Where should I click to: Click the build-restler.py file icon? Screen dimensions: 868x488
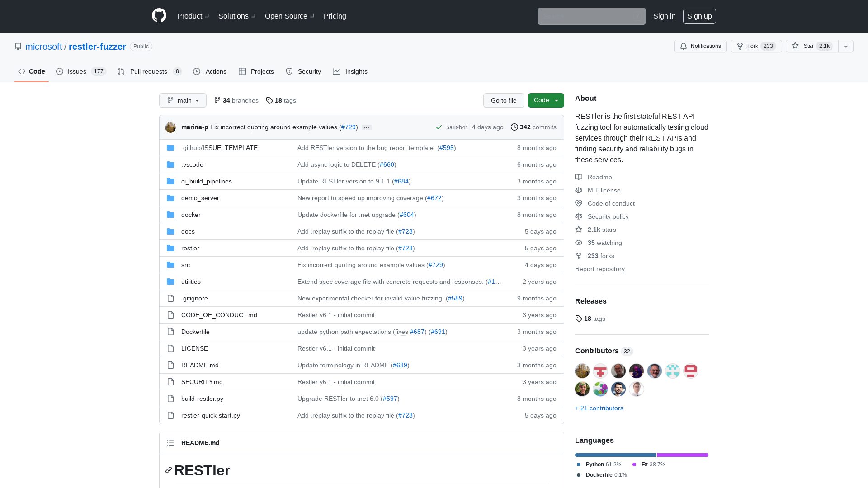(170, 399)
